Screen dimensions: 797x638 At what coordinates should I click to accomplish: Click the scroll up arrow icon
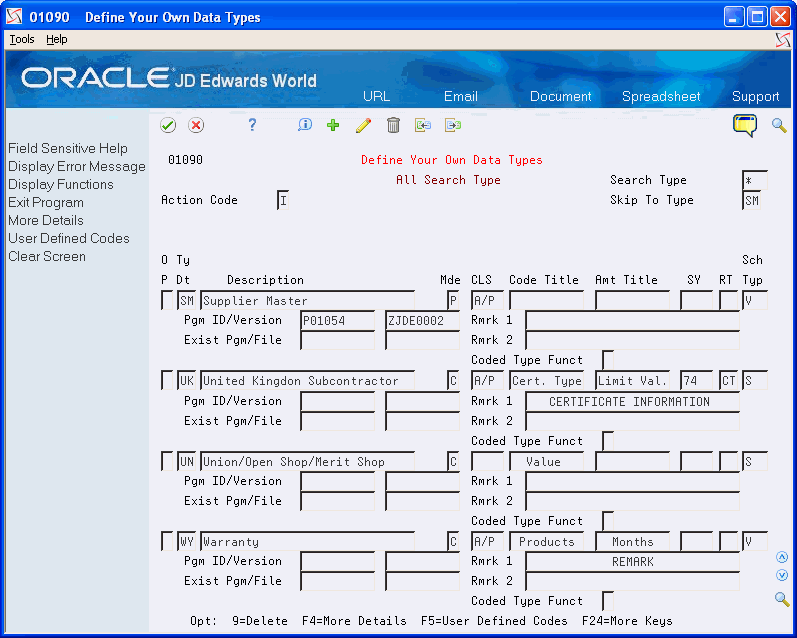782,557
